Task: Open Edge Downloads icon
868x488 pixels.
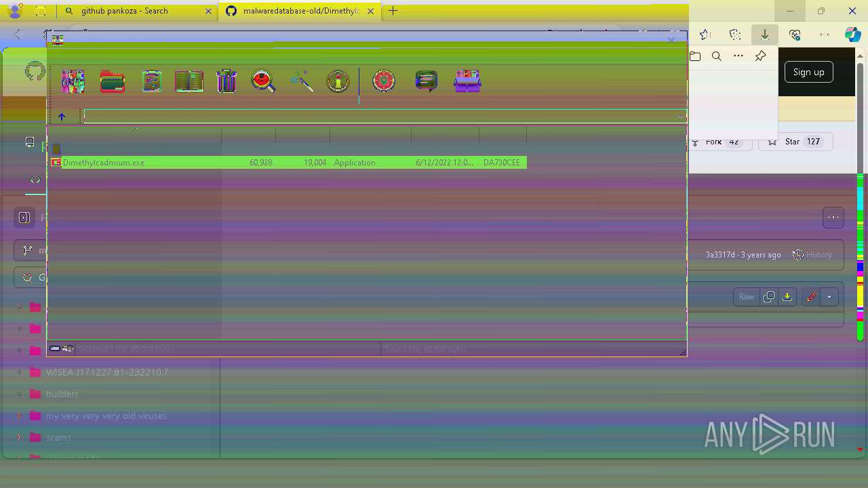Action: point(765,35)
